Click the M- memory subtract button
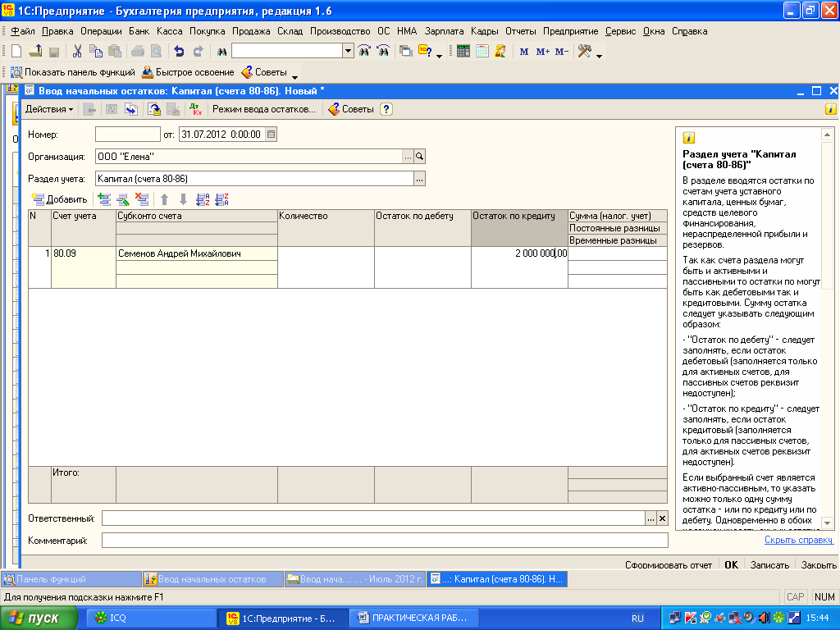Screen dimensions: 840x630 [x=561, y=52]
